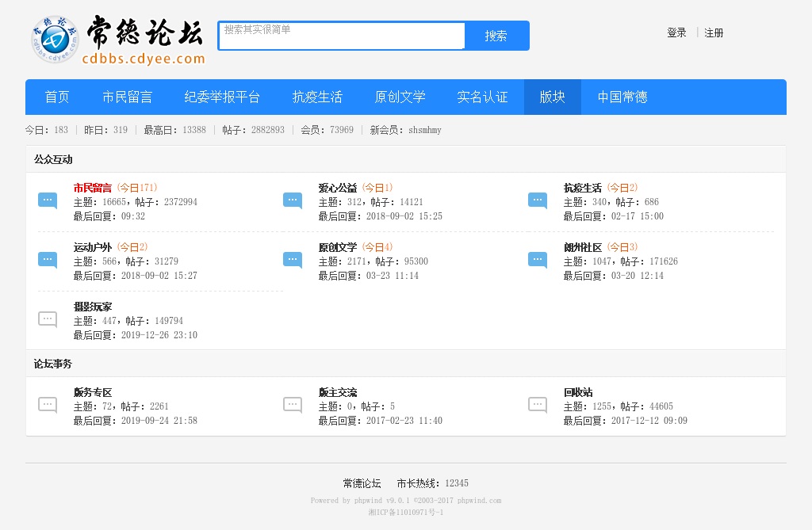Select the 实名认证 navigation item
812x530 pixels.
tap(482, 97)
